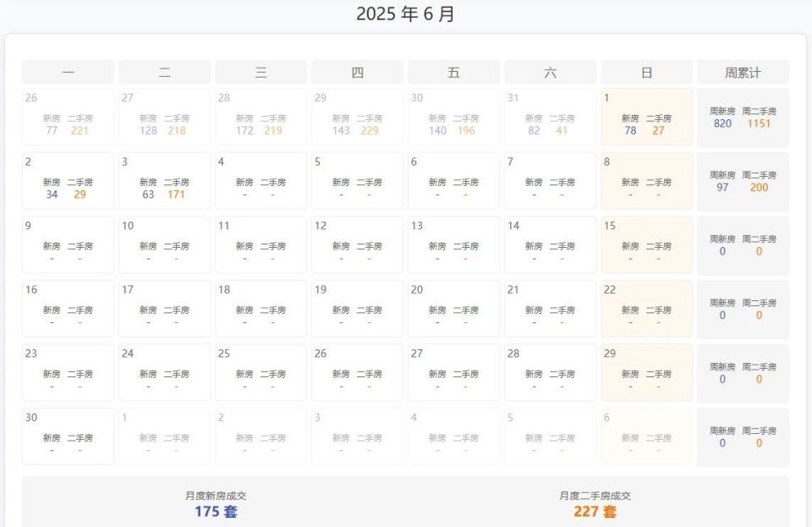812x527 pixels.
Task: Select the June 12 Thursday cell
Action: click(357, 244)
